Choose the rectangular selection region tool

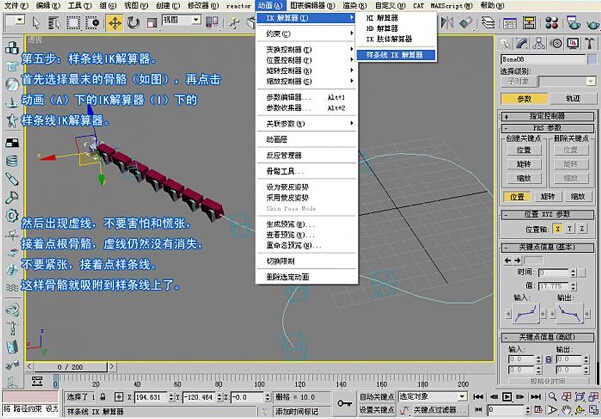(x=73, y=23)
